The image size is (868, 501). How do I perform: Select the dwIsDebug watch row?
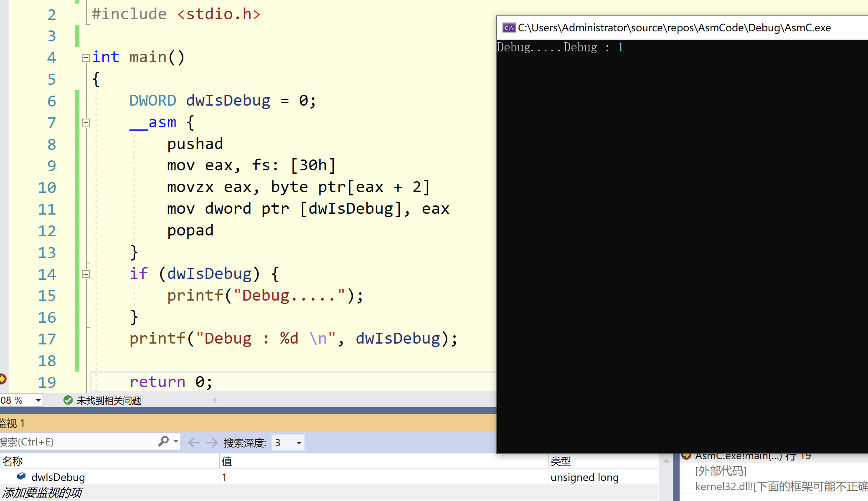click(x=329, y=477)
